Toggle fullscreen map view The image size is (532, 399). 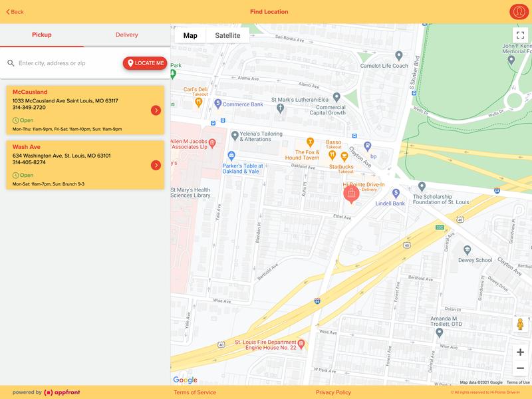tap(520, 35)
